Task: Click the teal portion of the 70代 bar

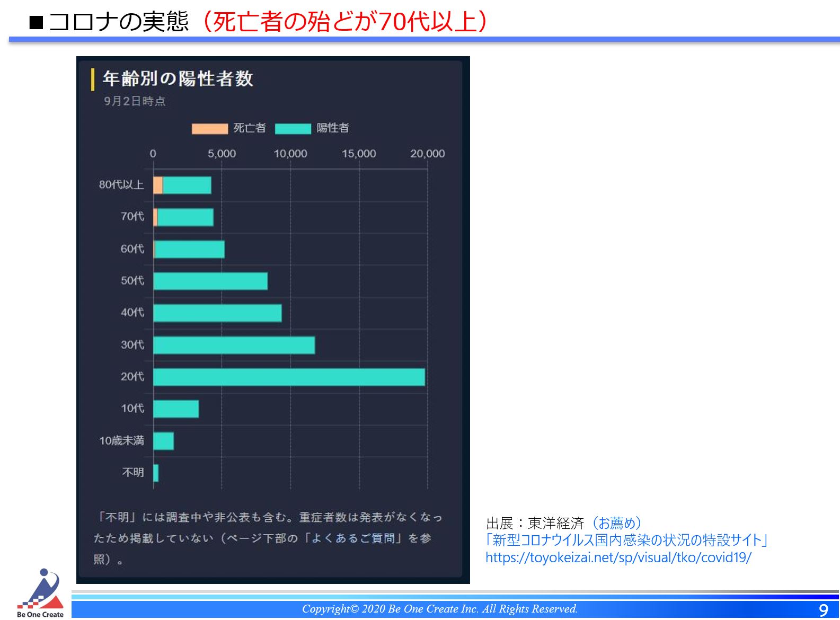Action: click(185, 217)
